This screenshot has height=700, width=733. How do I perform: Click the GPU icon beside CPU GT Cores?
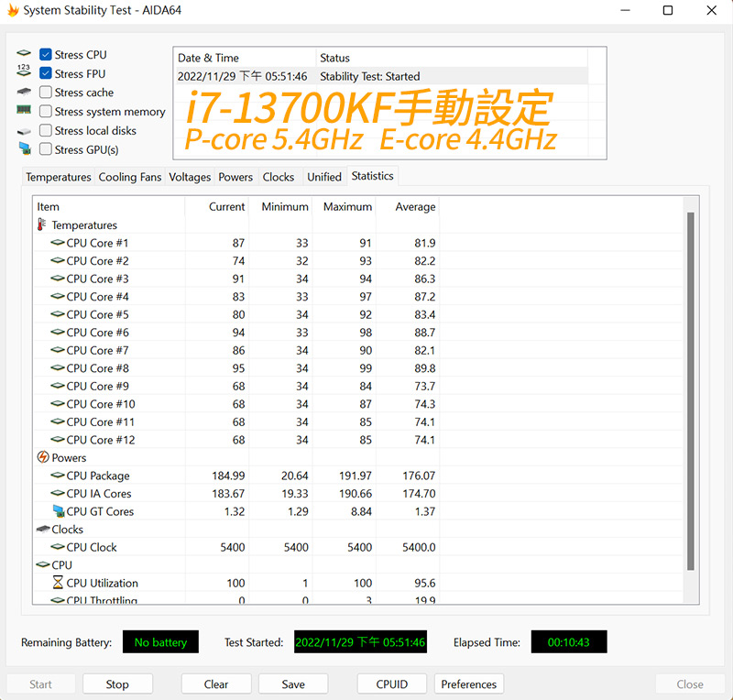tap(59, 511)
